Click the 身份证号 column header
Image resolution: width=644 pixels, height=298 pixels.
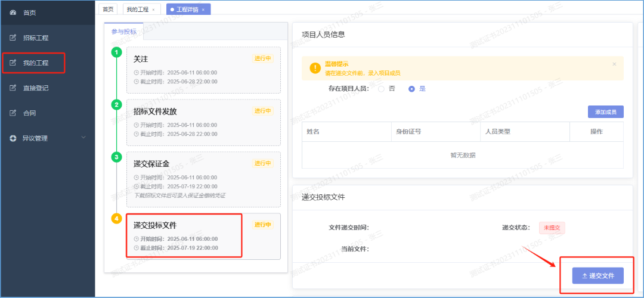click(x=436, y=132)
